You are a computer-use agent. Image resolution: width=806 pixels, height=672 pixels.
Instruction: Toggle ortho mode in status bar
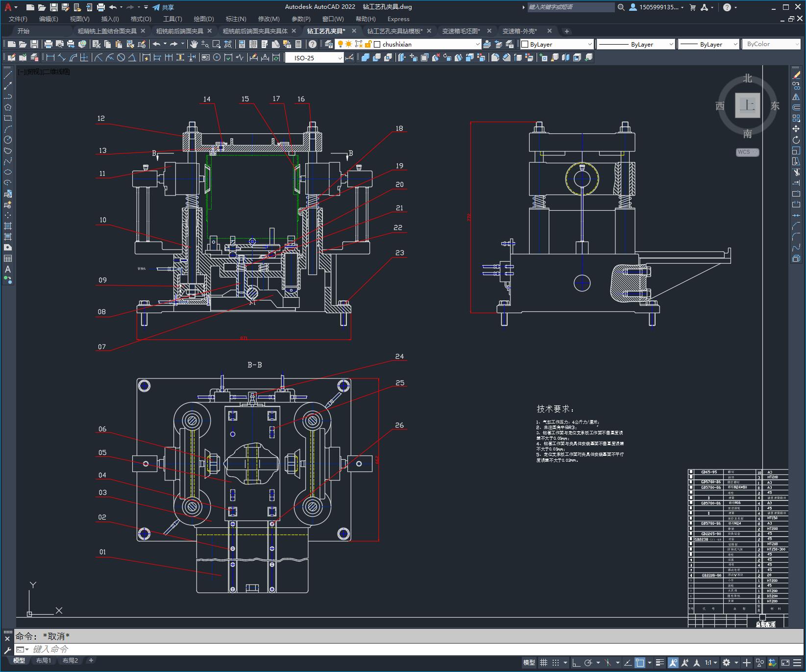point(576,663)
